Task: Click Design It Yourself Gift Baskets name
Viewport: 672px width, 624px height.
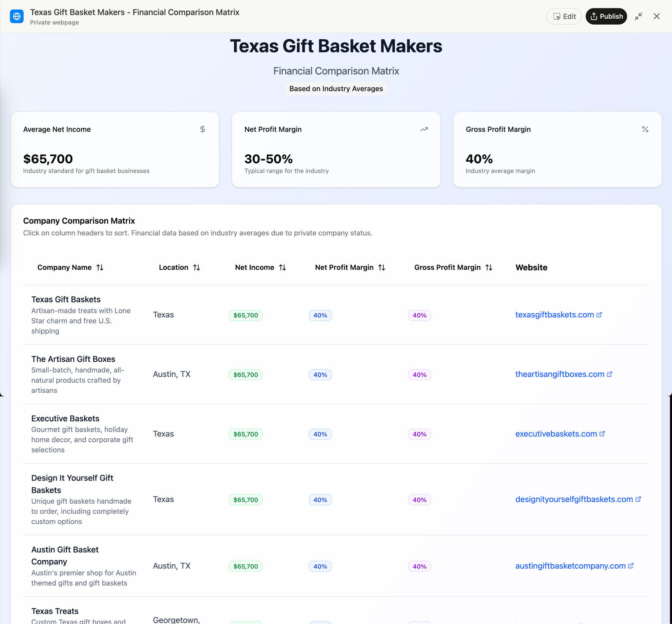Action: (x=72, y=484)
